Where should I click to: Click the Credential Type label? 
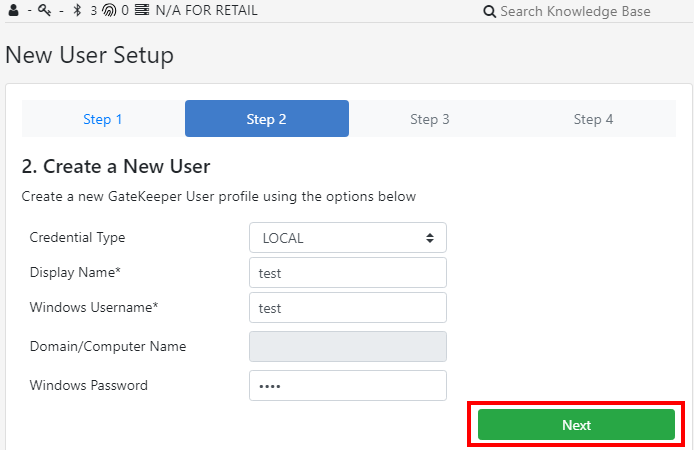point(78,238)
